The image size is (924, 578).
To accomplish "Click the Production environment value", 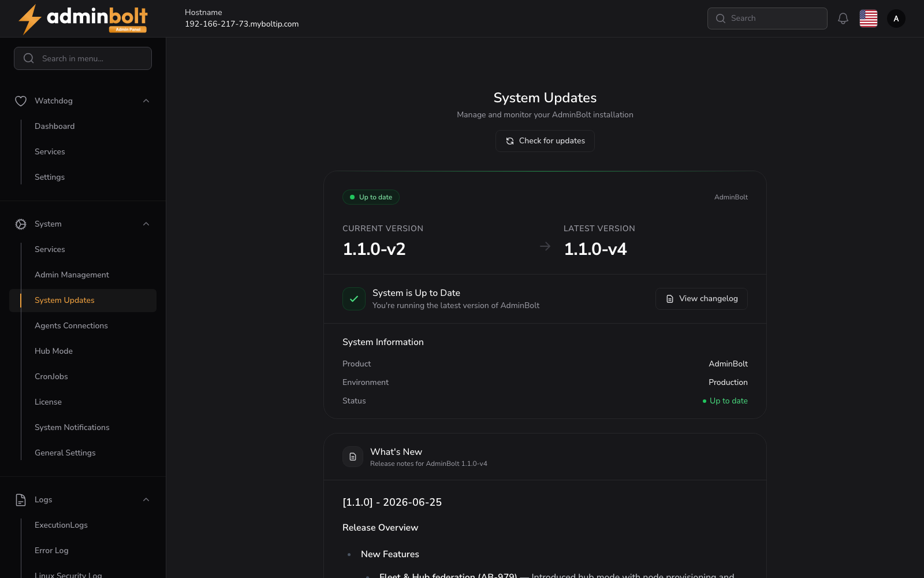I will (728, 383).
